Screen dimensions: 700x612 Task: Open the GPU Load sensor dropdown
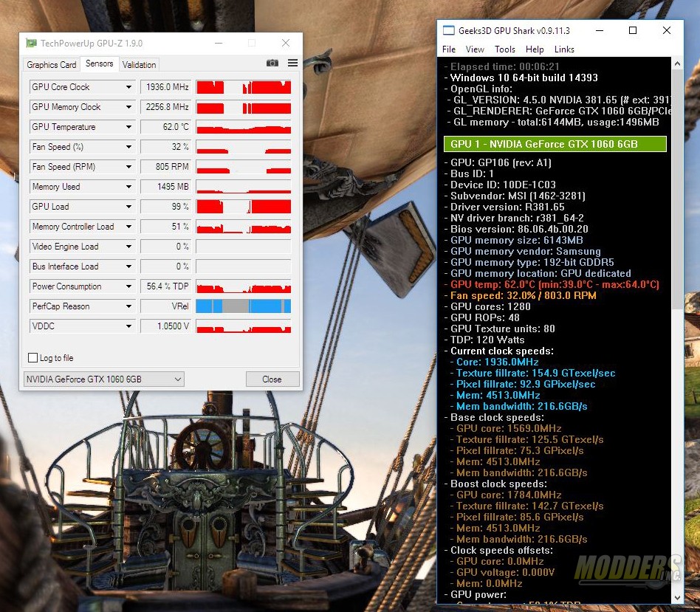(x=128, y=207)
